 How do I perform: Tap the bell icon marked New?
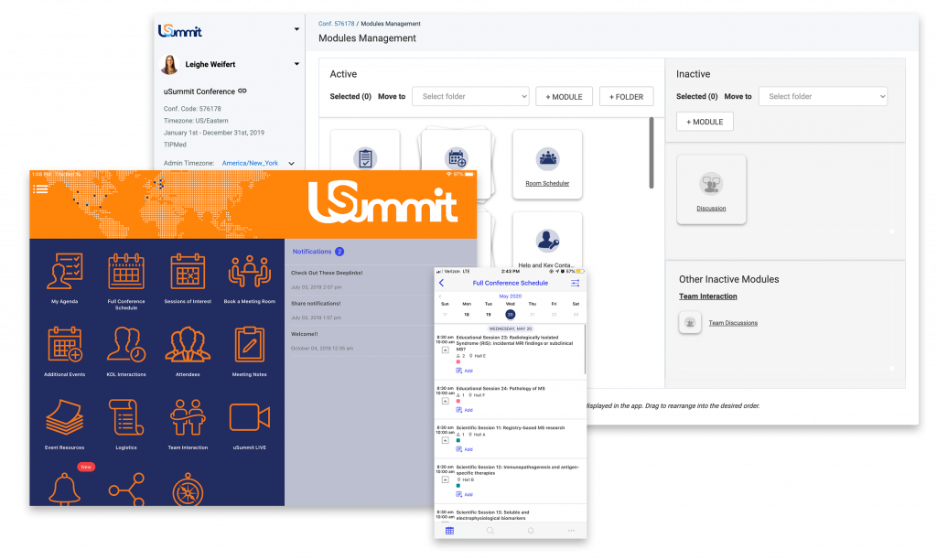click(65, 489)
